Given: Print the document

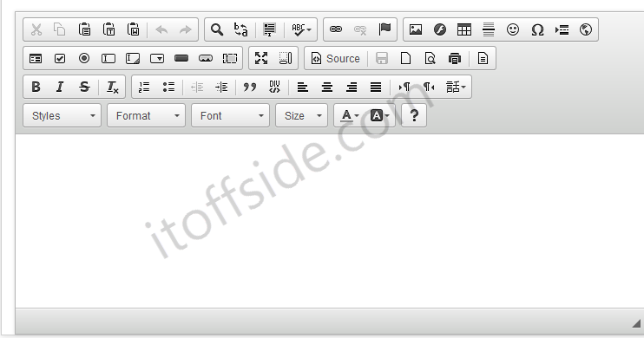Looking at the screenshot, I should point(454,58).
